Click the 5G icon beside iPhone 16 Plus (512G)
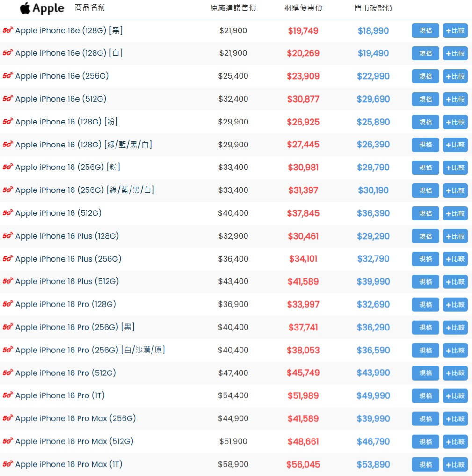472x476 pixels. 7,281
